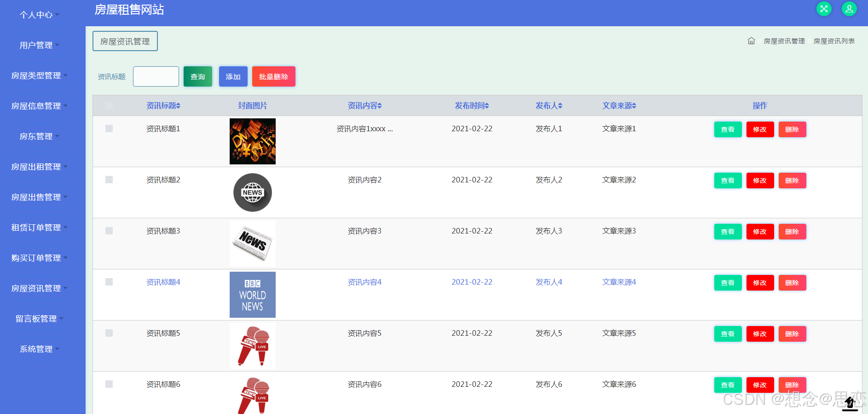This screenshot has width=868, height=414.
Task: Click 查看 for 资讯标题6 row
Action: click(728, 385)
